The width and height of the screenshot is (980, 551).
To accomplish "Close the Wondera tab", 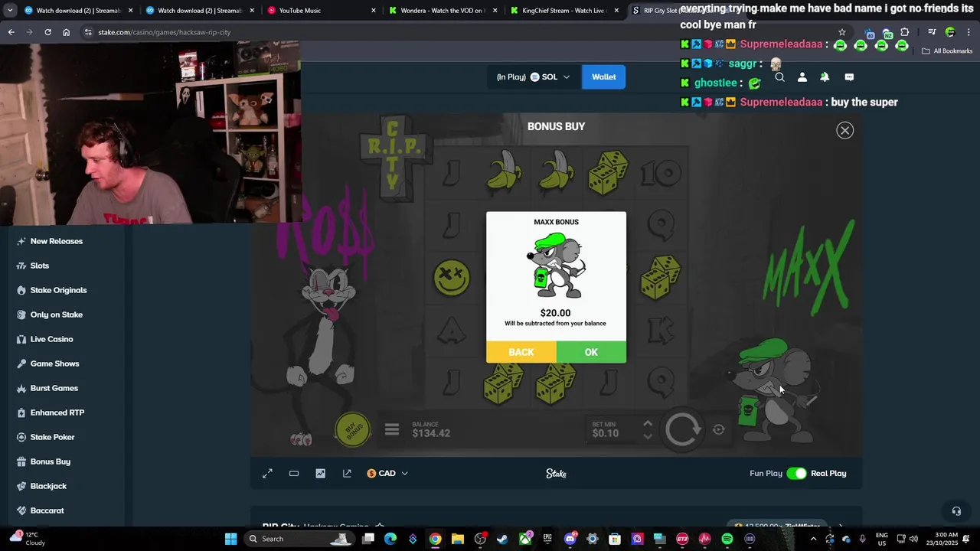I will point(495,11).
